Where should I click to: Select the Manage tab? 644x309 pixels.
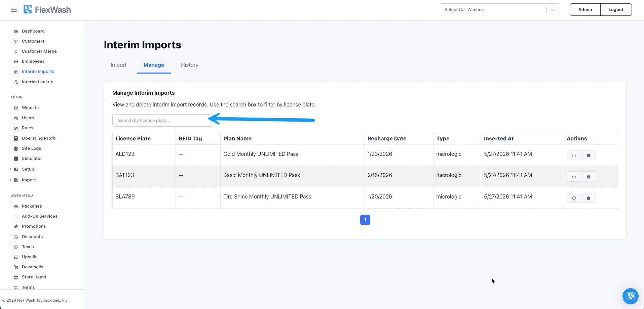pyautogui.click(x=154, y=65)
